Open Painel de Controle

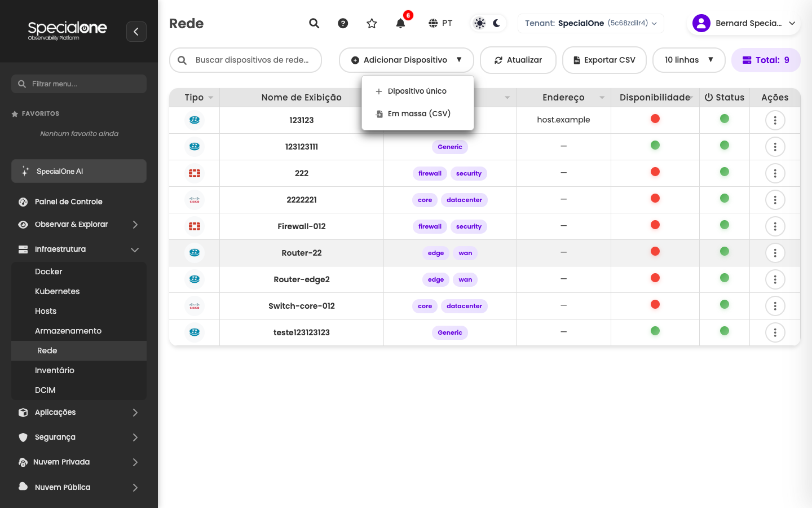click(x=79, y=202)
